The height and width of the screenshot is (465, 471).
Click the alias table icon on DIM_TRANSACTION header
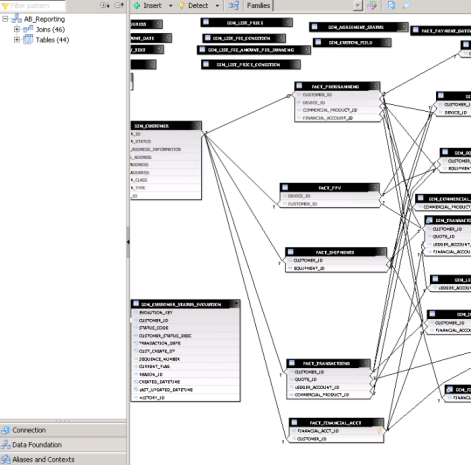tap(429, 220)
